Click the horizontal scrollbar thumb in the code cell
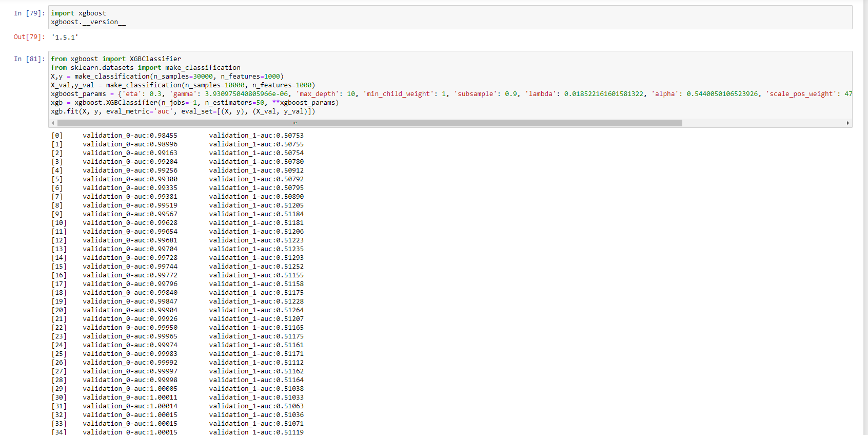Screen dimensions: 868x435 click(369, 123)
